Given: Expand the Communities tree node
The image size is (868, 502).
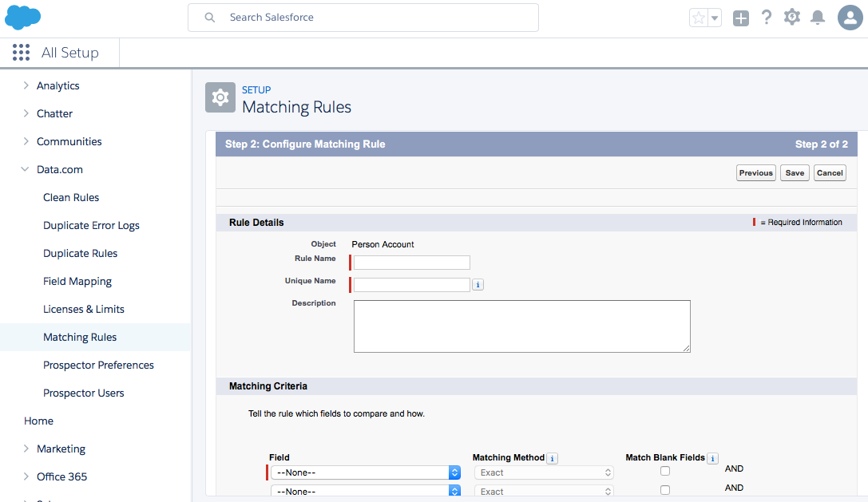Looking at the screenshot, I should click(26, 141).
